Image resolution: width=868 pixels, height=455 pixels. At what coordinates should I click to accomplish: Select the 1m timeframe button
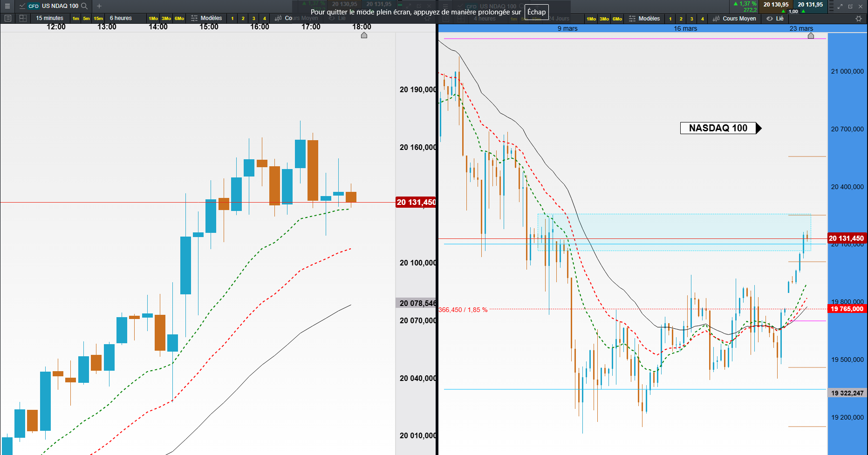tap(76, 19)
